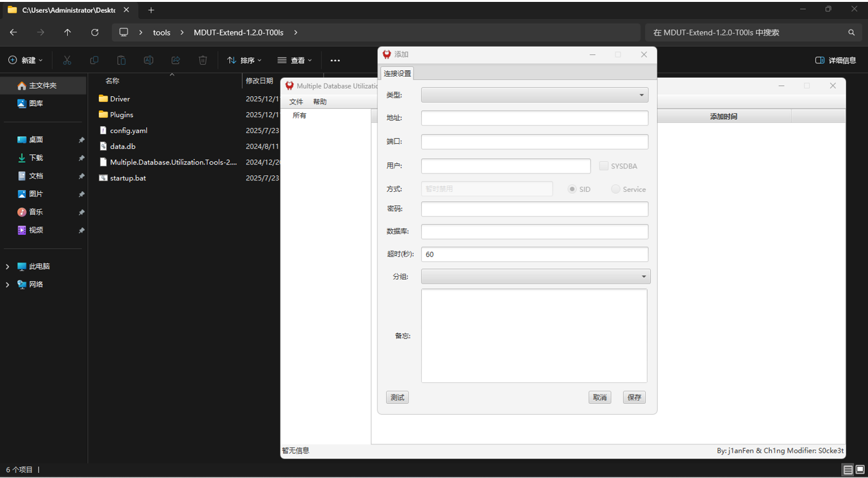
Task: Go back with Explorer back arrow
Action: point(13,32)
